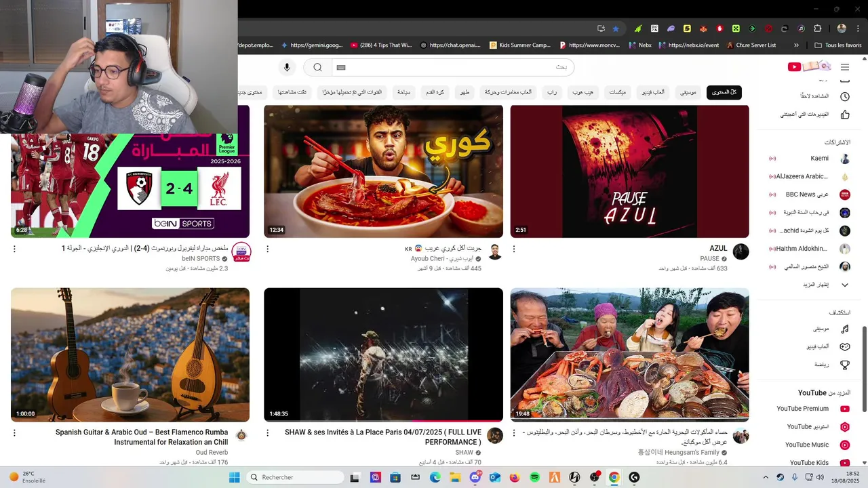This screenshot has height=488, width=868.
Task: Open options menu for SHAW video
Action: [x=267, y=432]
